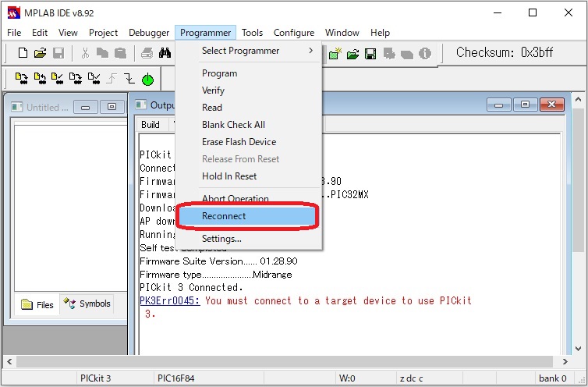This screenshot has height=387, width=588.
Task: Close the Programmer menu from the menu bar
Action: tap(206, 33)
